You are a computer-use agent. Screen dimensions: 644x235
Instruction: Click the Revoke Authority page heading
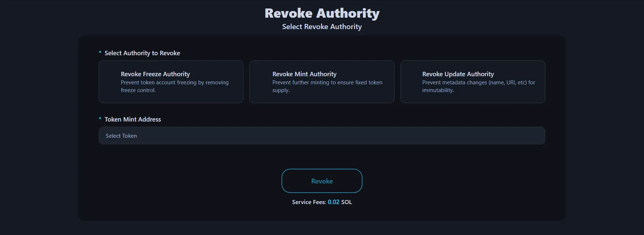tap(322, 13)
